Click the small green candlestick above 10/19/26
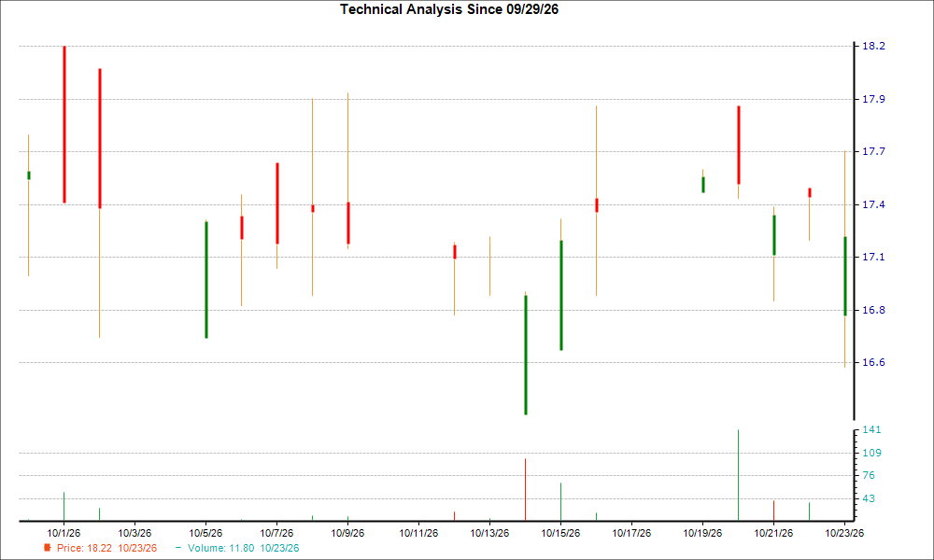Screen dimensions: 934x560 tap(703, 185)
